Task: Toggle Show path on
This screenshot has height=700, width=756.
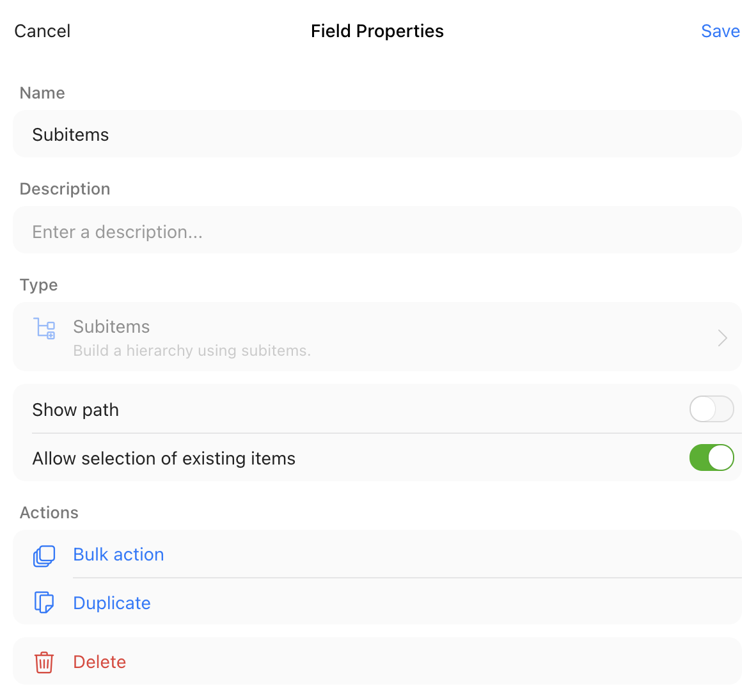Action: 712,410
